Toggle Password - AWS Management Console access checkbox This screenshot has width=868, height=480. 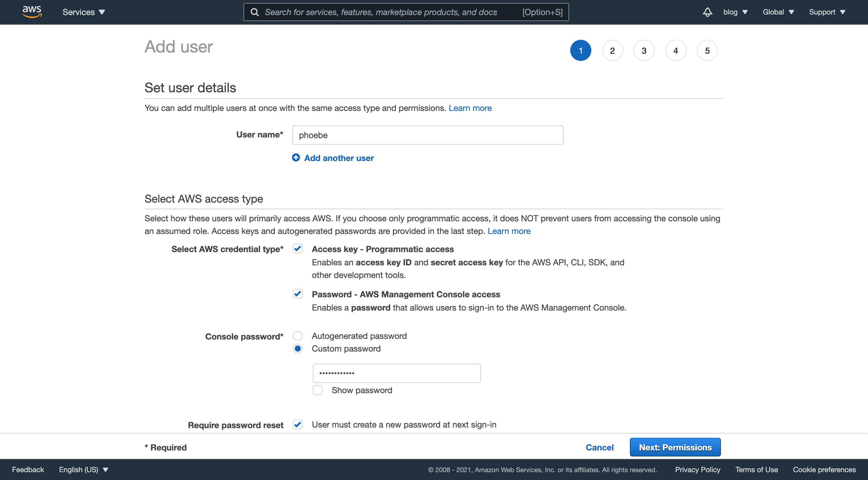click(297, 294)
